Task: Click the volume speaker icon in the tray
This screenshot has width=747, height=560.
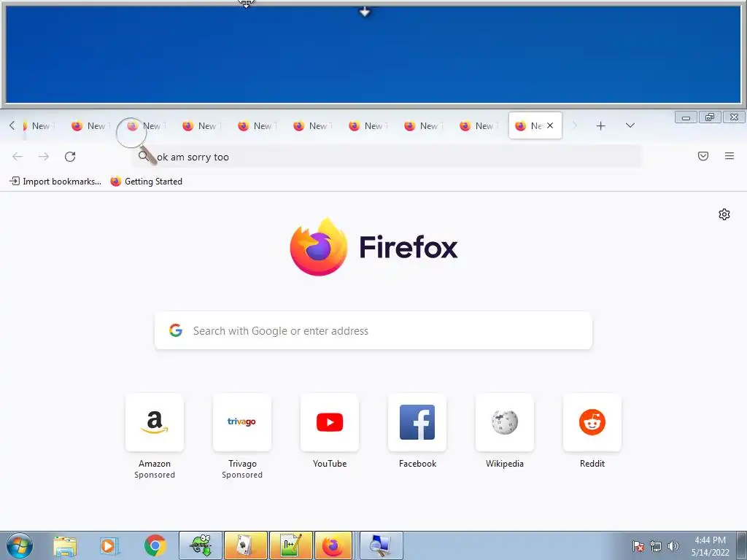Action: pos(673,546)
